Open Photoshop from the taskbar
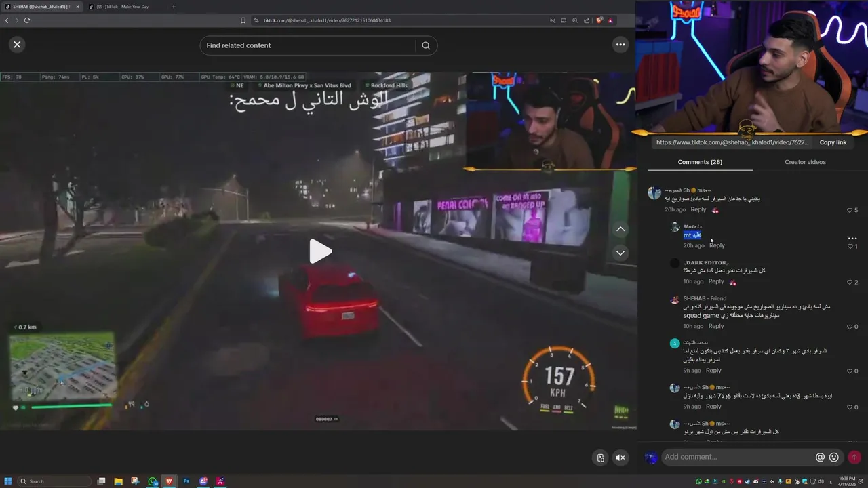The image size is (868, 488). [x=186, y=481]
